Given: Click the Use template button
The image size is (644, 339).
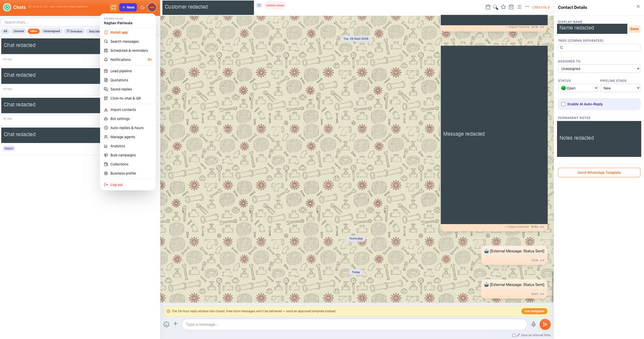Looking at the screenshot, I should [534, 311].
